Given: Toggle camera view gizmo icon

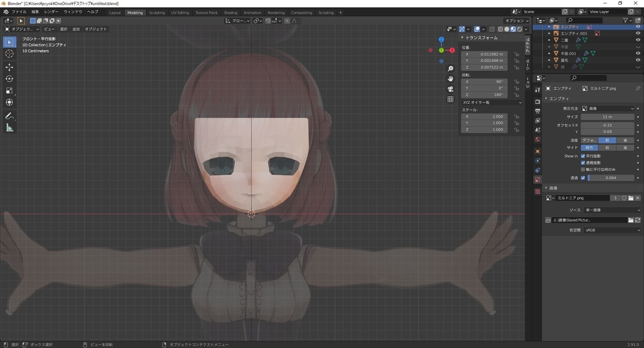Looking at the screenshot, I should 451,89.
